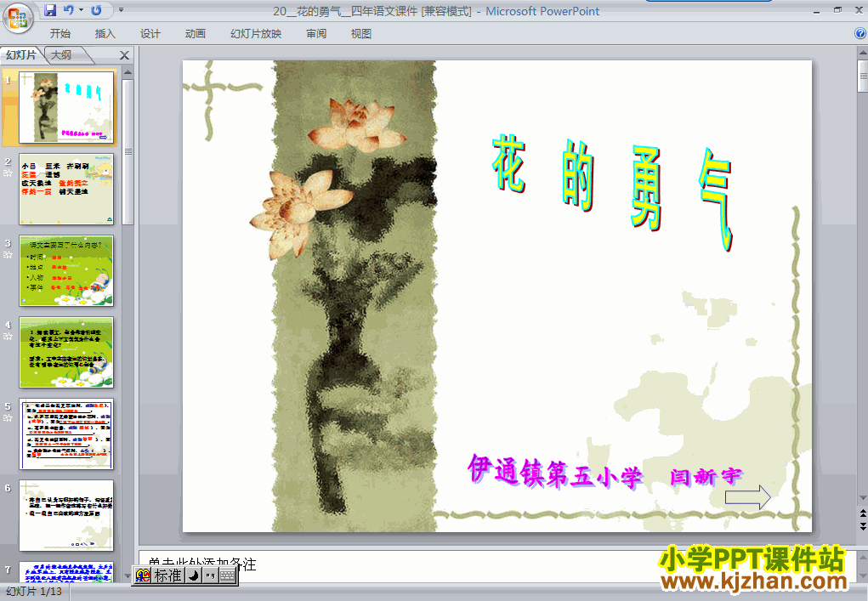Minimize the PowerPoint window
Image resolution: width=868 pixels, height=601 pixels.
click(816, 10)
